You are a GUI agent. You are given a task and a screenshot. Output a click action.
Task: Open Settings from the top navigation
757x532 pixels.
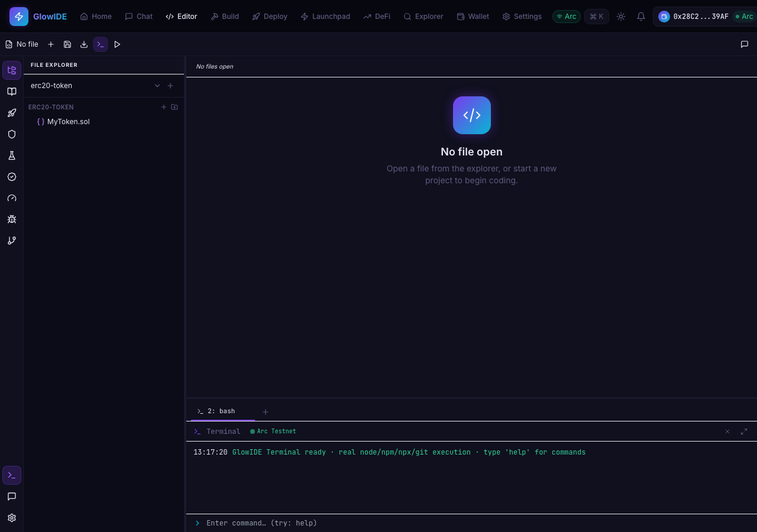(522, 17)
